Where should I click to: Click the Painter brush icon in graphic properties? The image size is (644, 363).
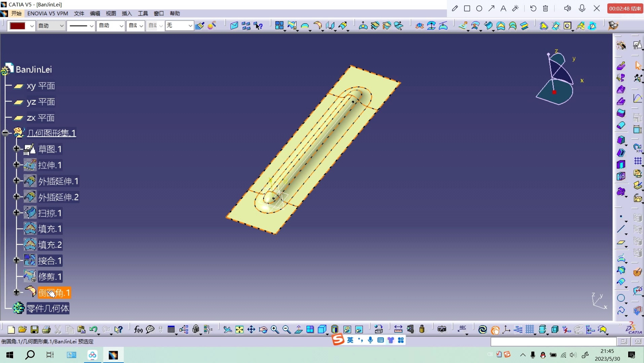[x=199, y=26]
